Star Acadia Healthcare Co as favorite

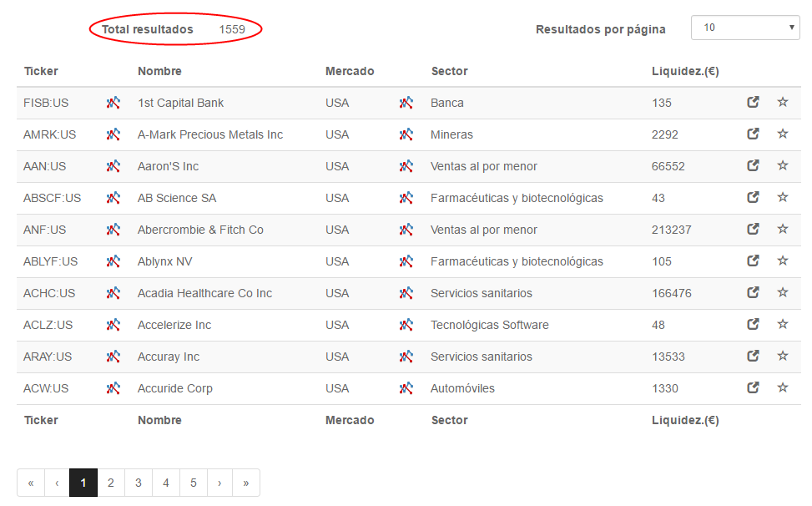783,292
